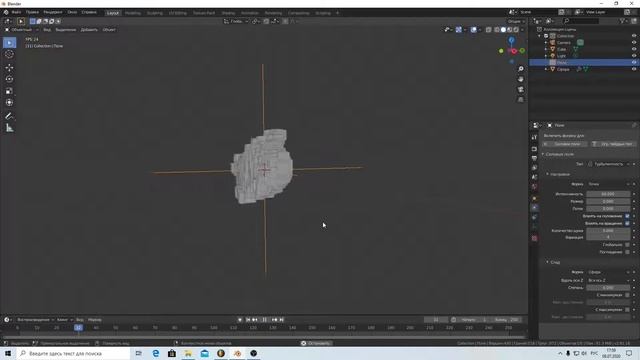640x360 pixels.
Task: Open the Object properties tab icon
Action: click(x=534, y=198)
